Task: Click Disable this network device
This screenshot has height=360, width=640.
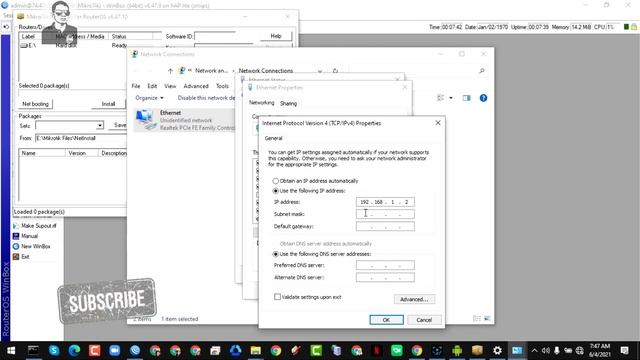Action: pyautogui.click(x=206, y=98)
